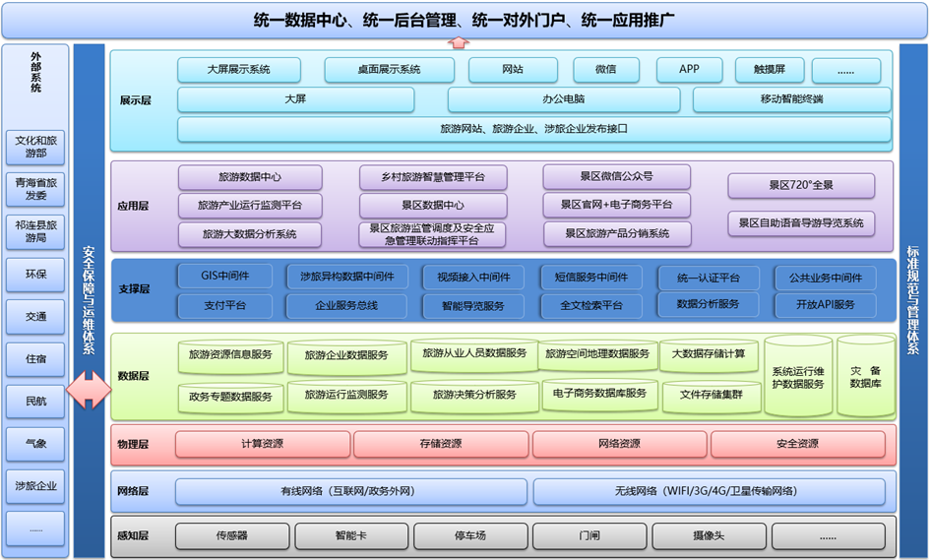Click 全文检索平台

click(591, 306)
